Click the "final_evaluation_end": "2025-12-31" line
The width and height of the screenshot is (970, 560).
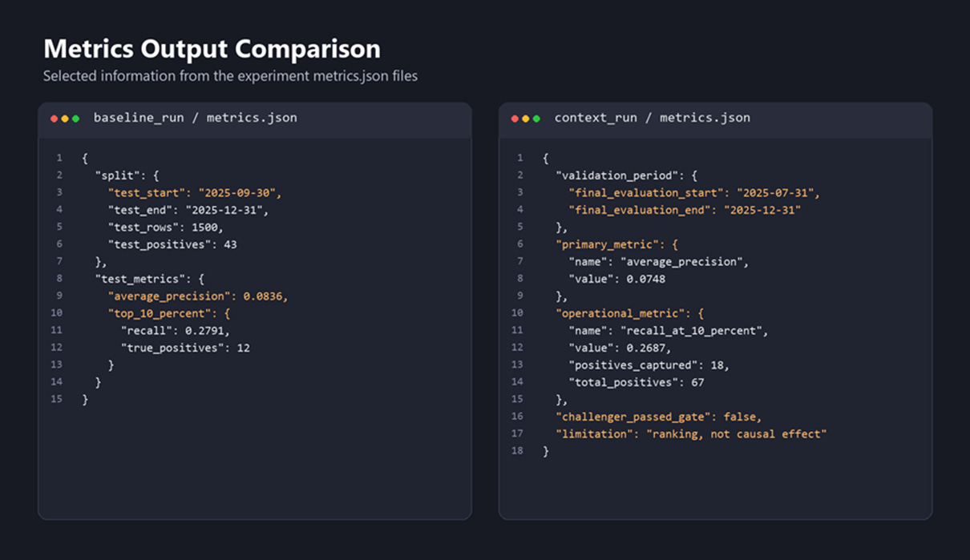(685, 210)
